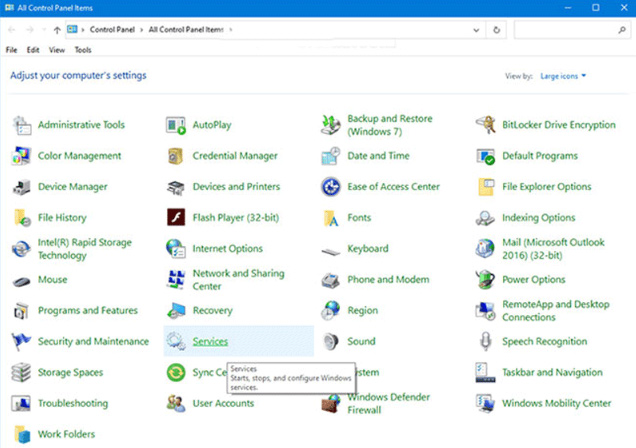Open the Phone and Modem icon
The height and width of the screenshot is (448, 636).
(331, 280)
